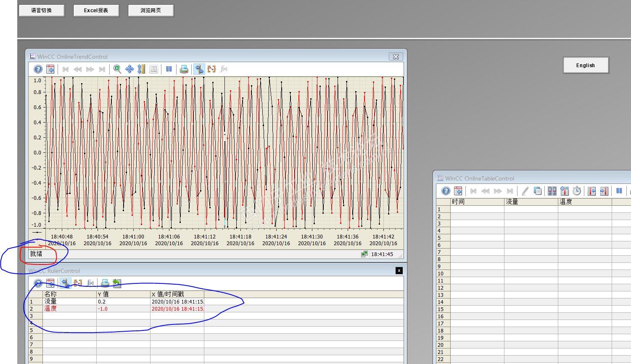631x364 pixels.
Task: Open configuration dialog in RulerControl toolbar
Action: click(50, 283)
